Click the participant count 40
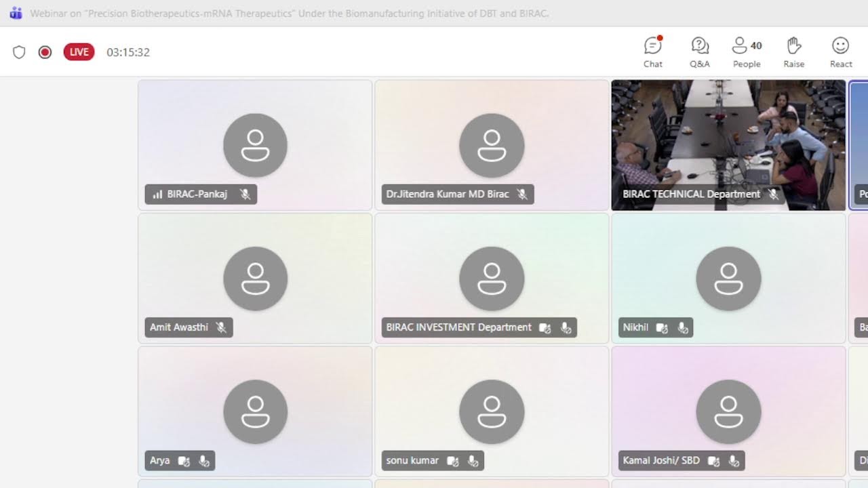Image resolution: width=868 pixels, height=488 pixels. [756, 46]
